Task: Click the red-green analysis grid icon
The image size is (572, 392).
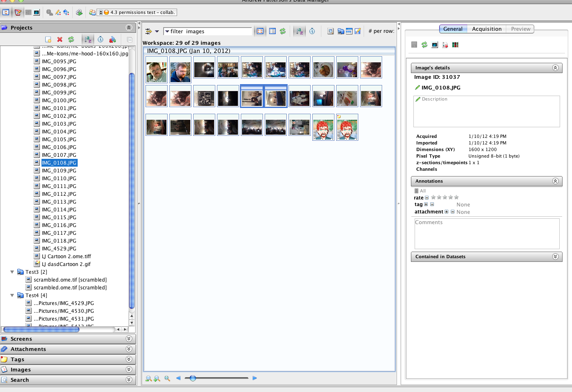Action: coord(455,45)
